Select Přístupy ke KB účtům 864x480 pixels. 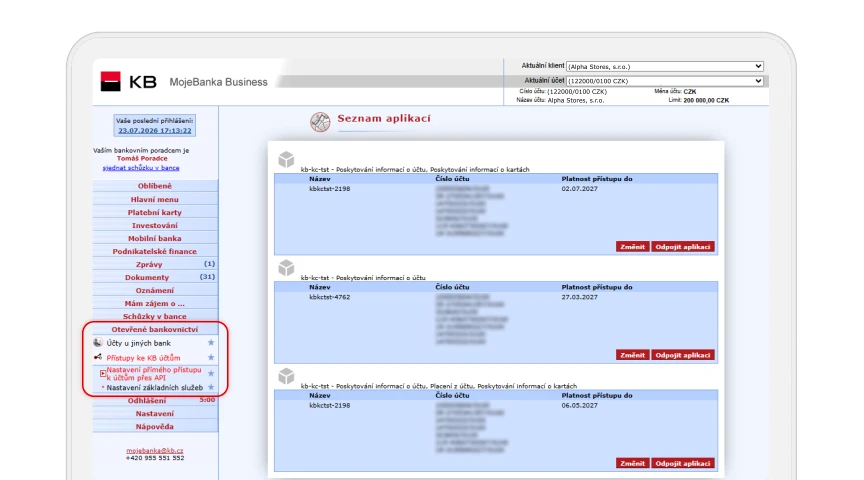[x=143, y=358]
